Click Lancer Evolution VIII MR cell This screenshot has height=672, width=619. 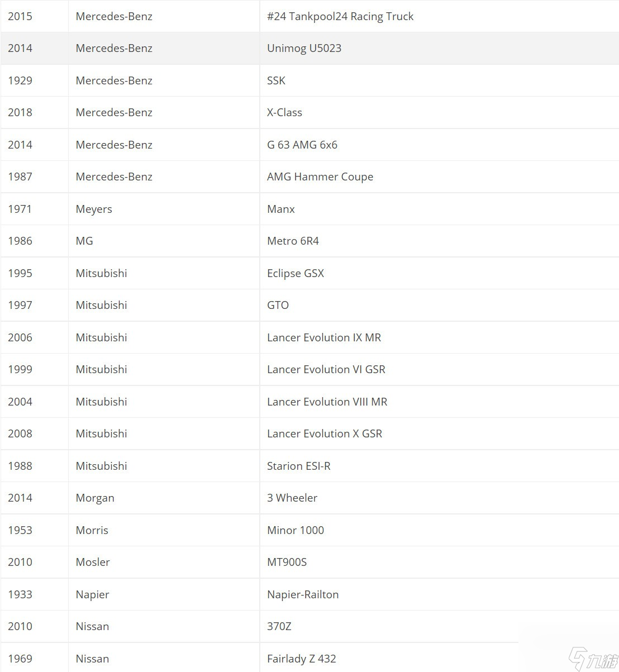[x=439, y=402]
